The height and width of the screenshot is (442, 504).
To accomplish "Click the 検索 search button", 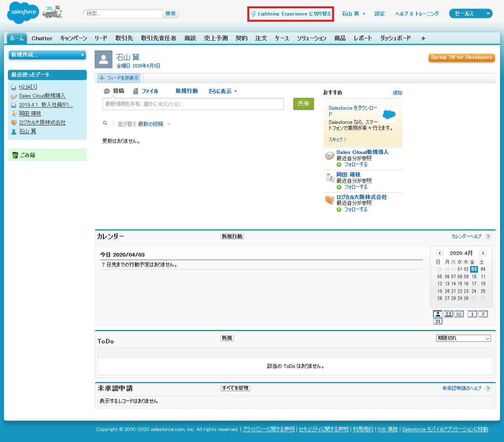I will (x=171, y=13).
